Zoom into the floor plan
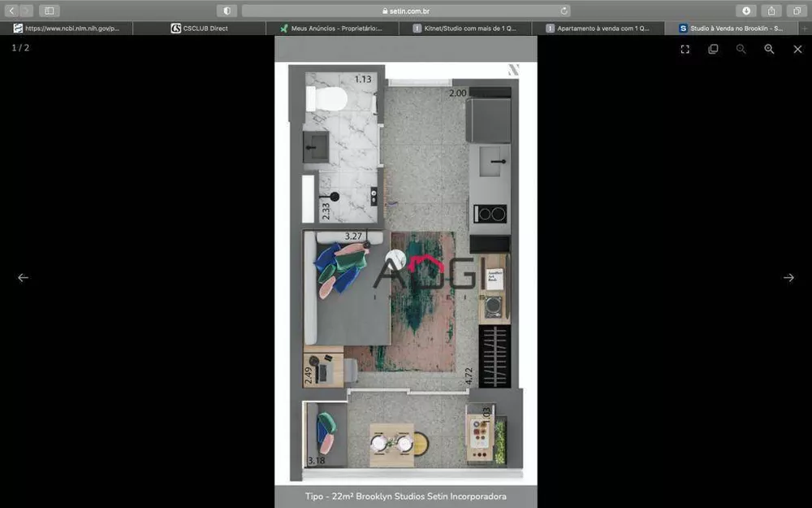This screenshot has height=508, width=812. [770, 49]
